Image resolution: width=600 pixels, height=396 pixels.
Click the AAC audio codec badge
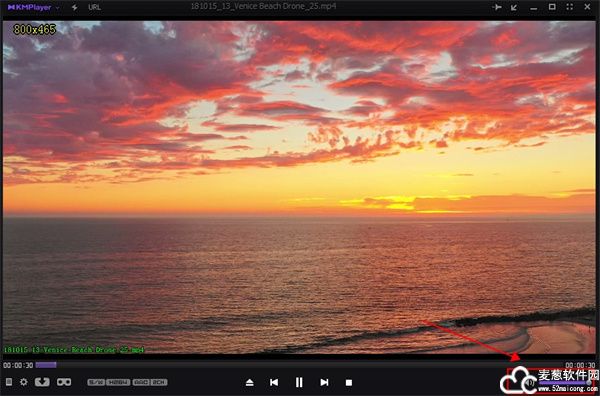(141, 382)
